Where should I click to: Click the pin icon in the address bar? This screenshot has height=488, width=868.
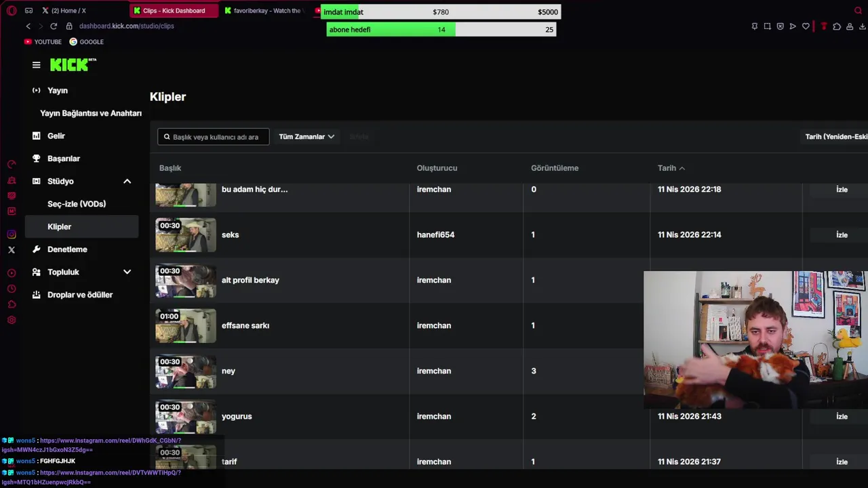(x=755, y=26)
